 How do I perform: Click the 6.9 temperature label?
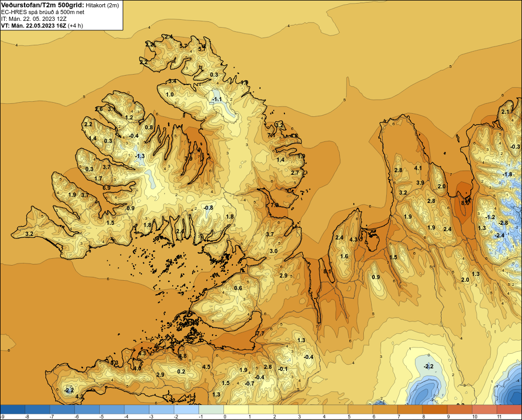106,188
